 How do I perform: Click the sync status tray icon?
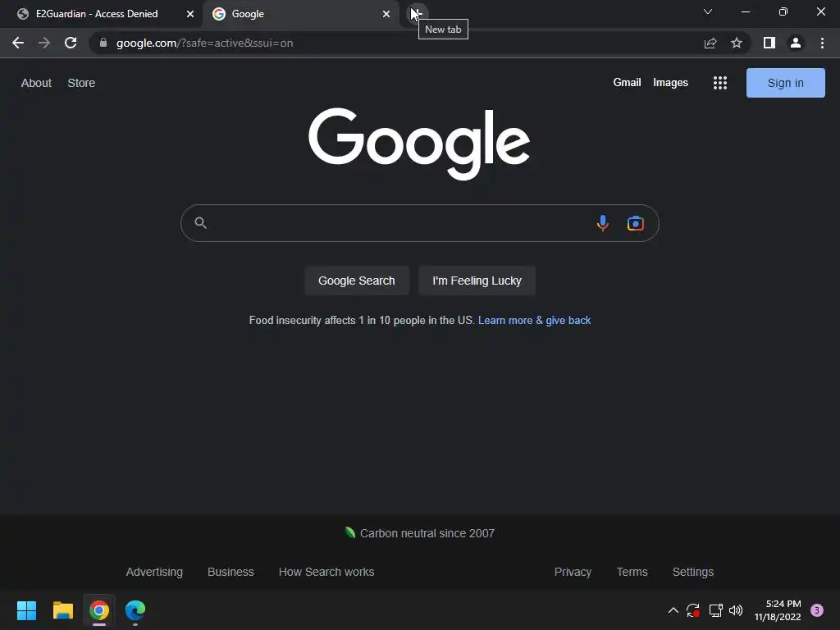pos(693,610)
